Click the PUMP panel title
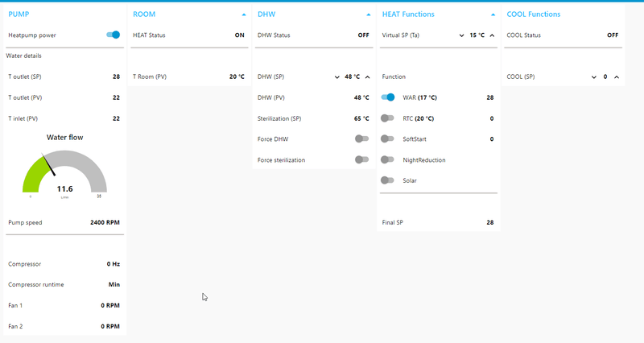The height and width of the screenshot is (343, 644). [19, 14]
